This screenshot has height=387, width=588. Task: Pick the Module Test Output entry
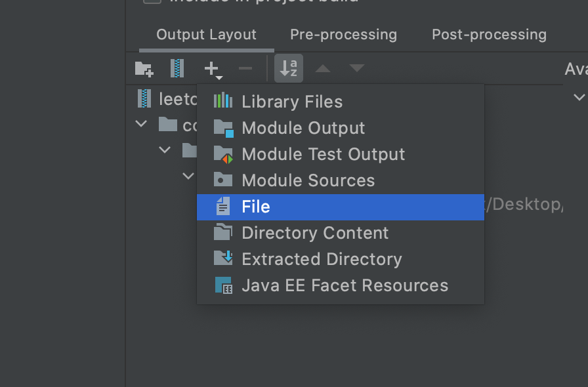click(x=323, y=154)
